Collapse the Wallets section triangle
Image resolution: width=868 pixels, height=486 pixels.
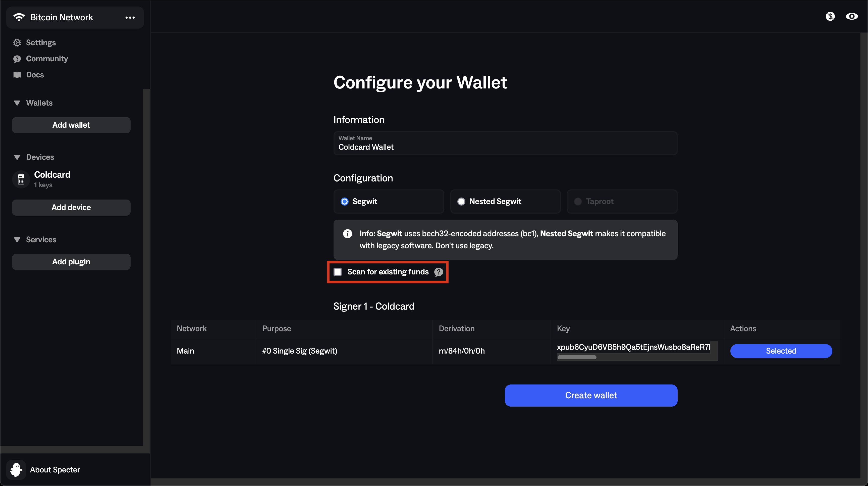17,103
